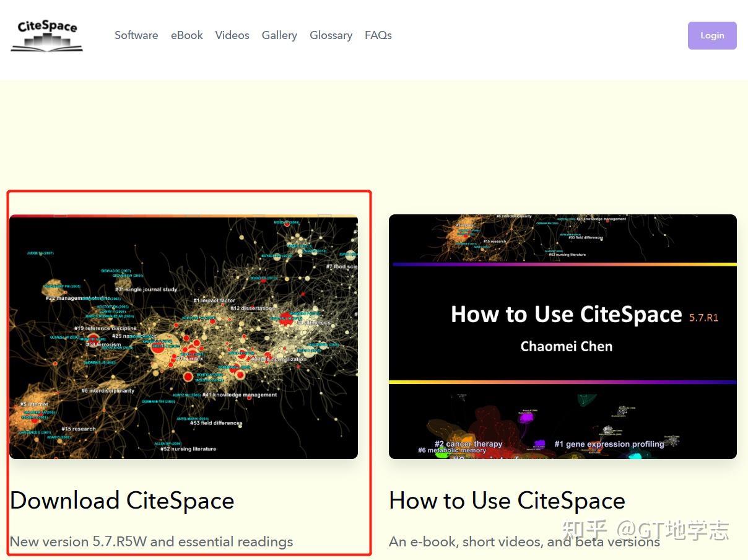
Task: Click the red-highlighted Download CiteSpace card
Action: click(x=189, y=375)
